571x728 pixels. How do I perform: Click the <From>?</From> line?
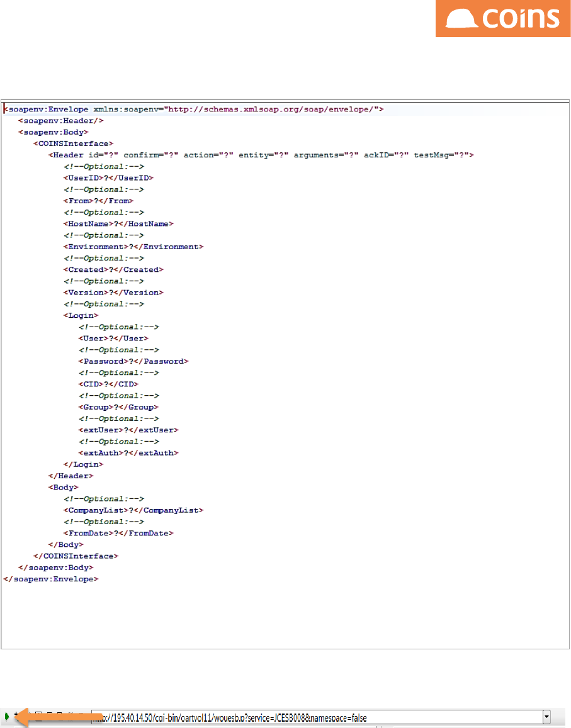coord(98,201)
